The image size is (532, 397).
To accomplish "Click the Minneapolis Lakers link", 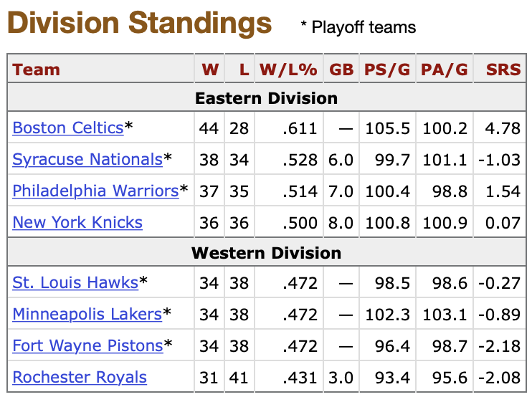I will [x=87, y=315].
